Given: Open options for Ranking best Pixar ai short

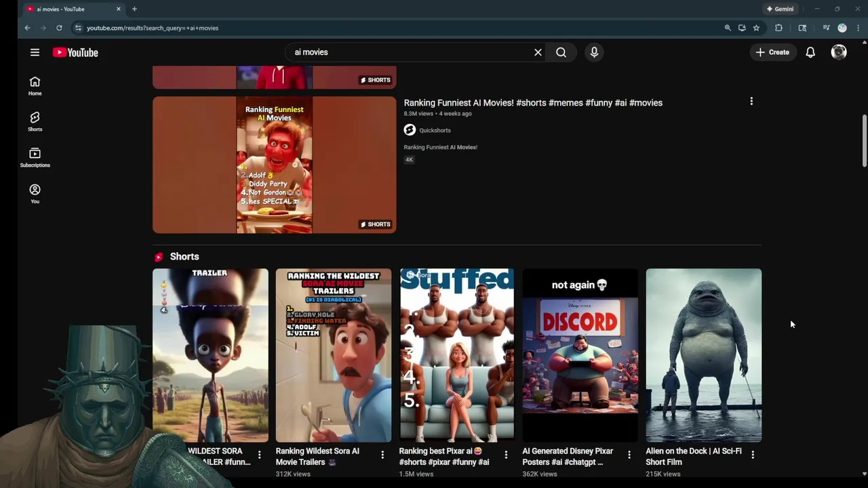Looking at the screenshot, I should pyautogui.click(x=506, y=454).
